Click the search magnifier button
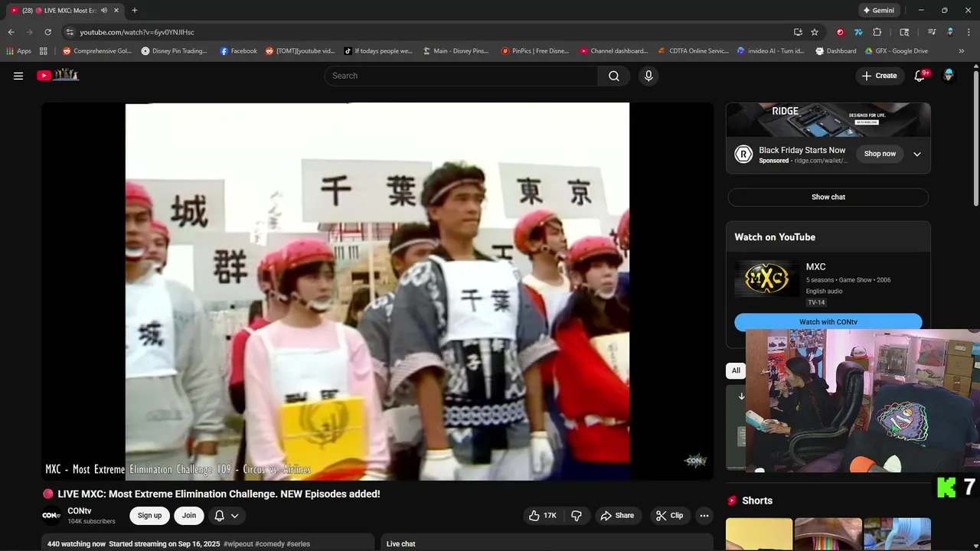Image resolution: width=980 pixels, height=551 pixels. [x=614, y=76]
